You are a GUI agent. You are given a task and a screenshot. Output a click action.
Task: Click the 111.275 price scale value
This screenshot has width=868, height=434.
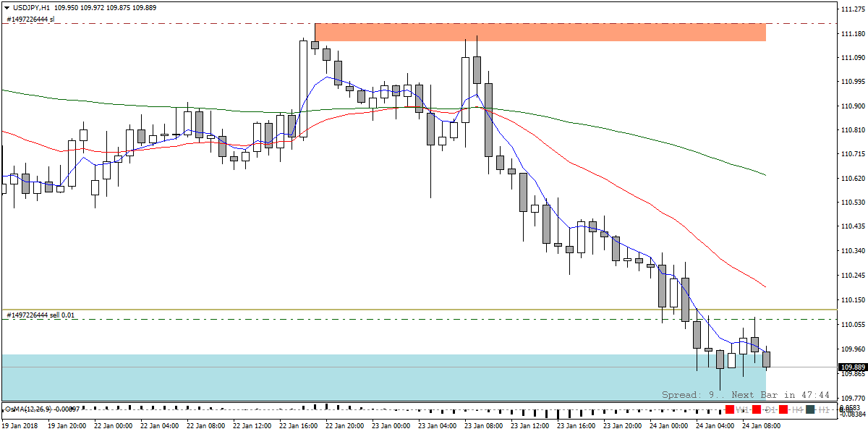(854, 9)
